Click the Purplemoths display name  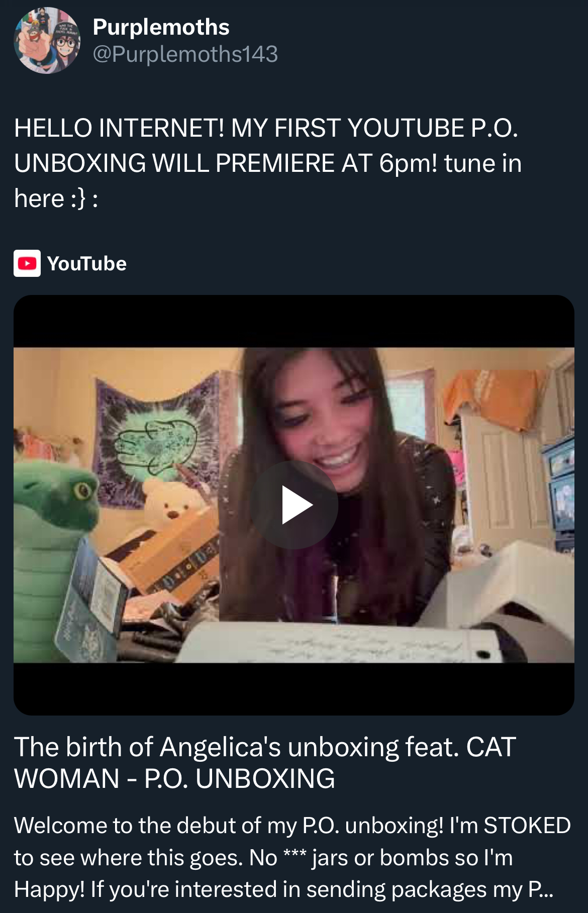[161, 27]
